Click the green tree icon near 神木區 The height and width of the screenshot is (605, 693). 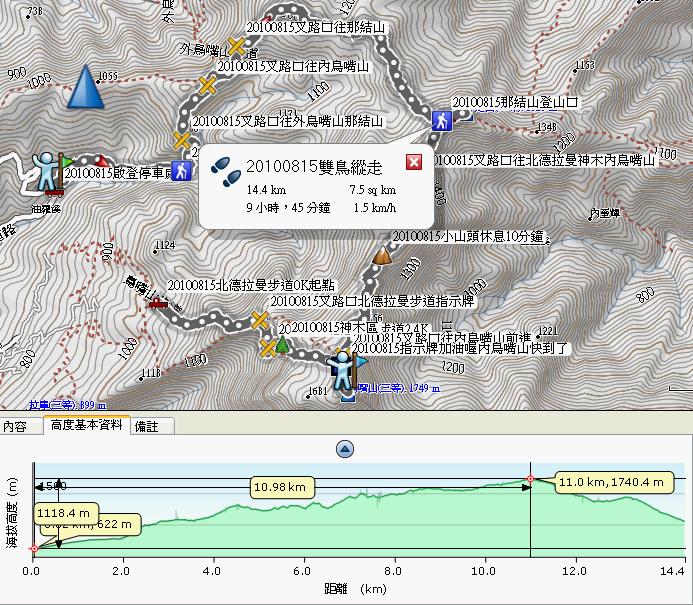click(283, 345)
